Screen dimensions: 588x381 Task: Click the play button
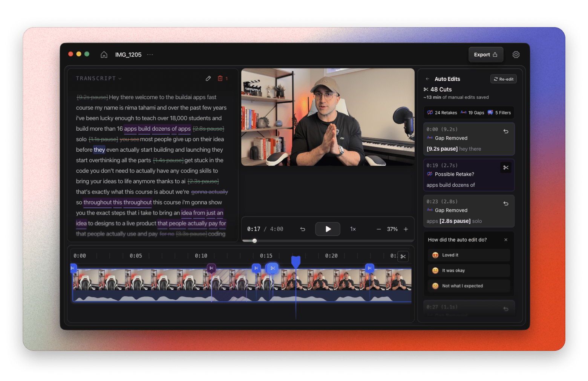328,229
